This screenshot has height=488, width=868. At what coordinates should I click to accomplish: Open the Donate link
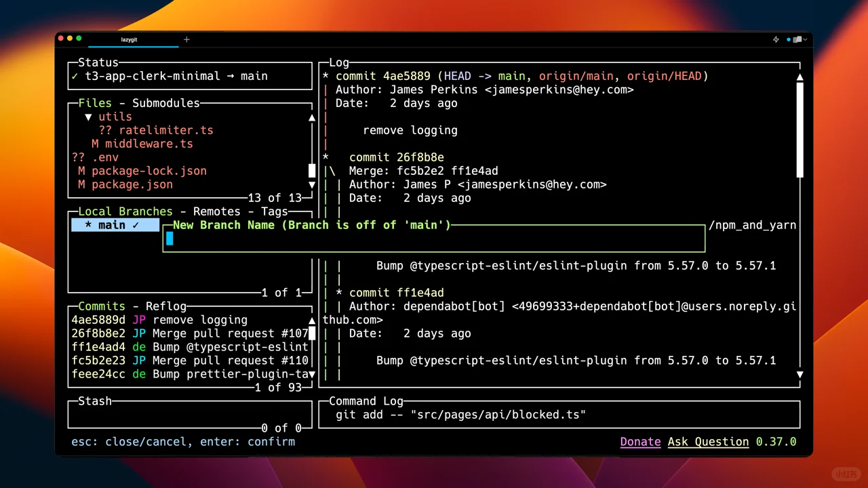[x=641, y=442]
